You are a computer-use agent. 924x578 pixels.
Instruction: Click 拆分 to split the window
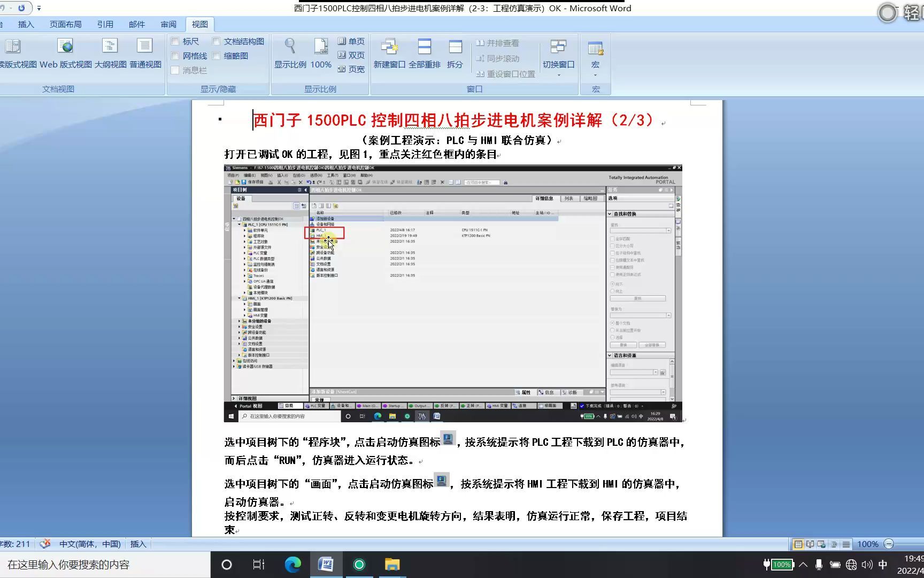tap(455, 54)
